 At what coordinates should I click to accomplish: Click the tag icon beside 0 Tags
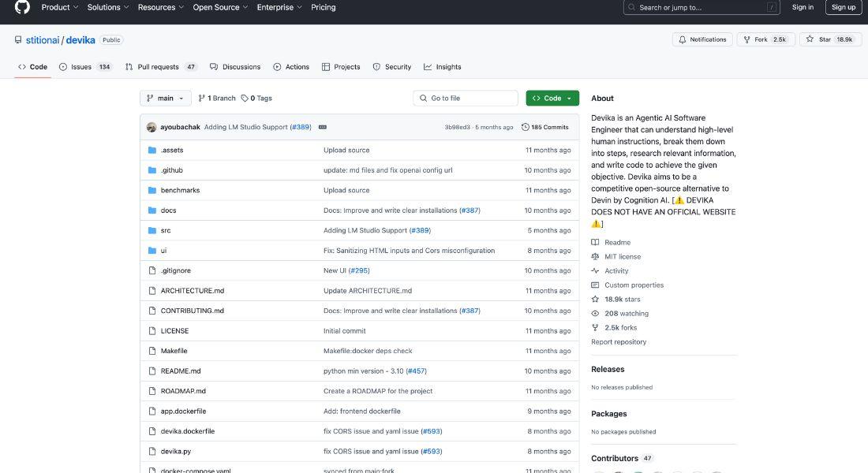(245, 98)
